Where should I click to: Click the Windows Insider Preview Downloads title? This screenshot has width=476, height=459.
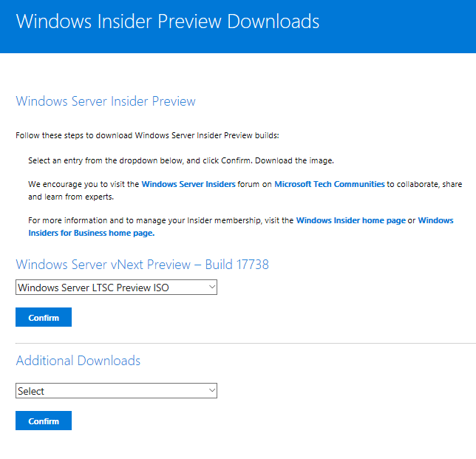tap(168, 21)
